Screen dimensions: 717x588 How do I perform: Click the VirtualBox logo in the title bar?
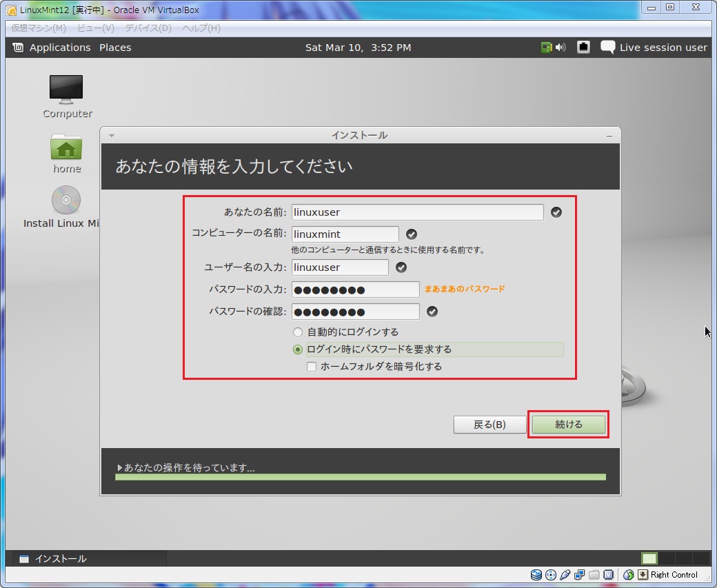(12, 10)
